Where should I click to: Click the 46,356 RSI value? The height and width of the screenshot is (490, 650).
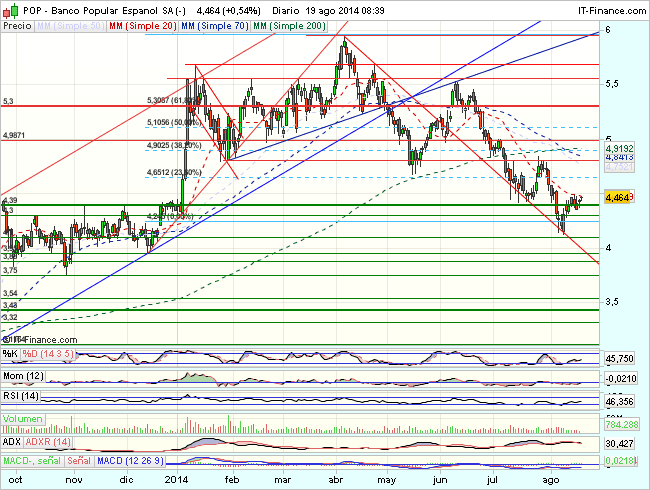tap(619, 401)
